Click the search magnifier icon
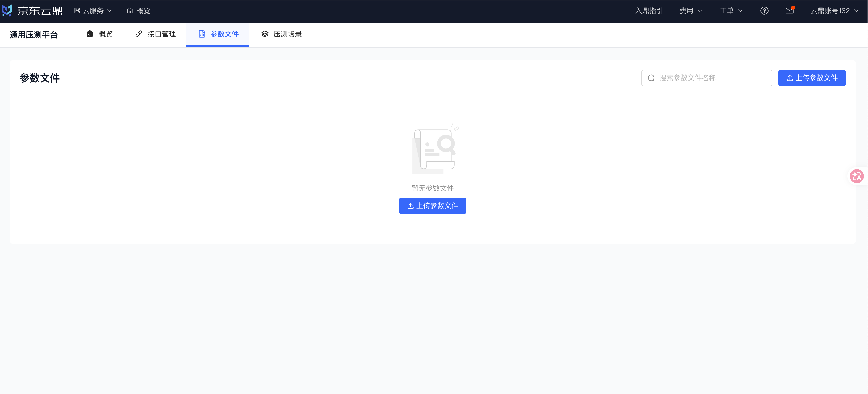This screenshot has width=868, height=394. coord(651,78)
